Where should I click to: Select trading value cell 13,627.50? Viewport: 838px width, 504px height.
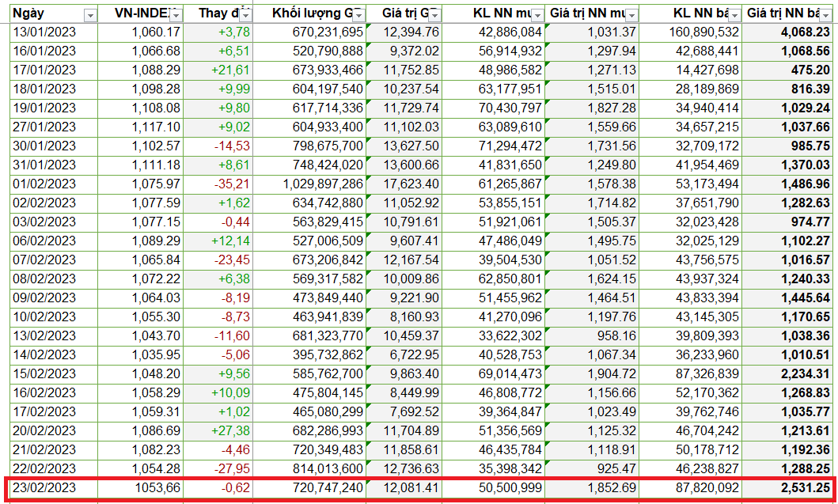[x=404, y=146]
